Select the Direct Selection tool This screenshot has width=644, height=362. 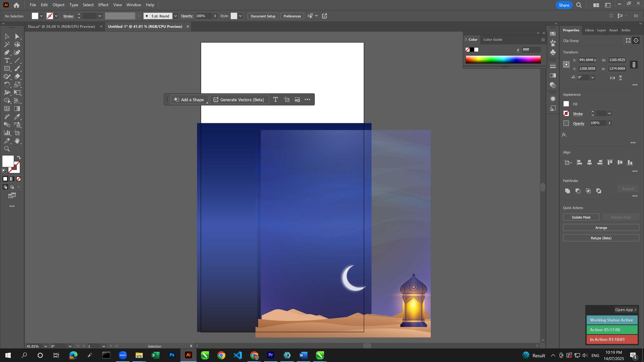(x=17, y=37)
